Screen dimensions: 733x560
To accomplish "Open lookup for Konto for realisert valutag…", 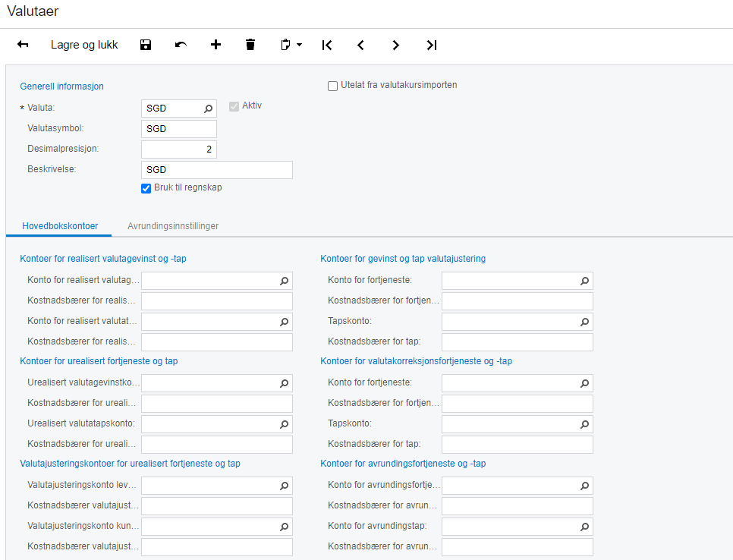I will [284, 281].
